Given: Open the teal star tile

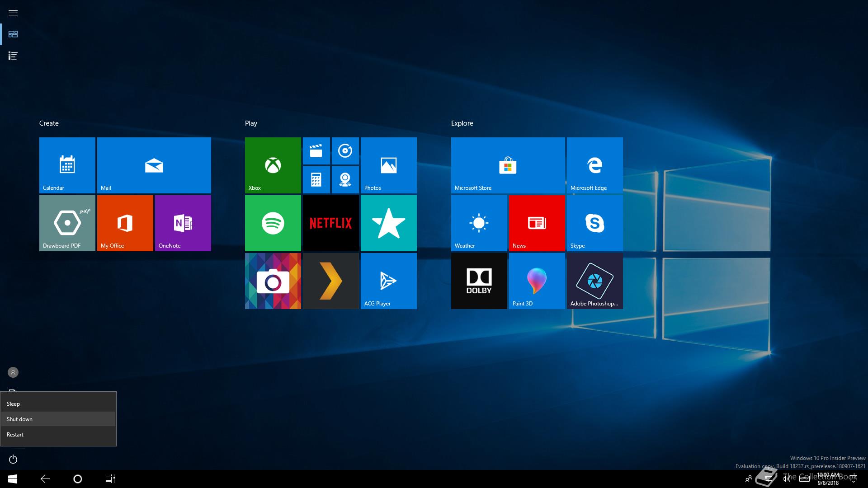Looking at the screenshot, I should click(389, 223).
